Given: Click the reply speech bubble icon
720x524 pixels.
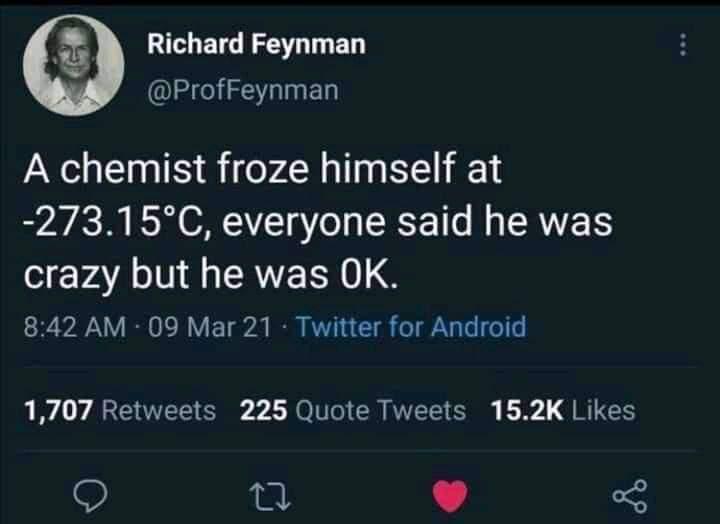Looking at the screenshot, I should click(x=90, y=496).
